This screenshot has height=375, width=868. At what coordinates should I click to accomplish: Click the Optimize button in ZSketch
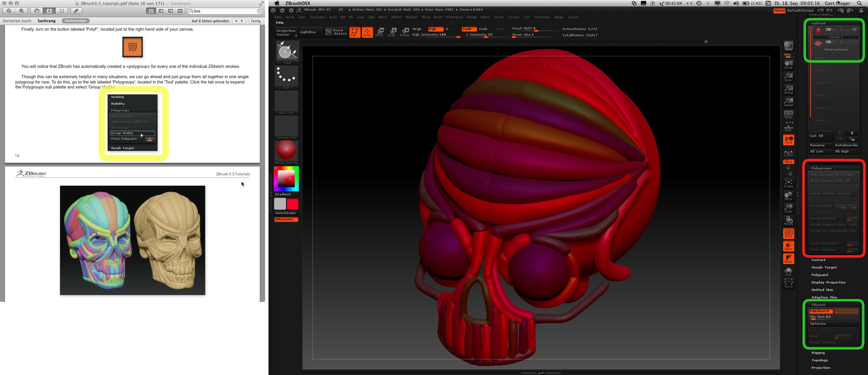point(833,324)
